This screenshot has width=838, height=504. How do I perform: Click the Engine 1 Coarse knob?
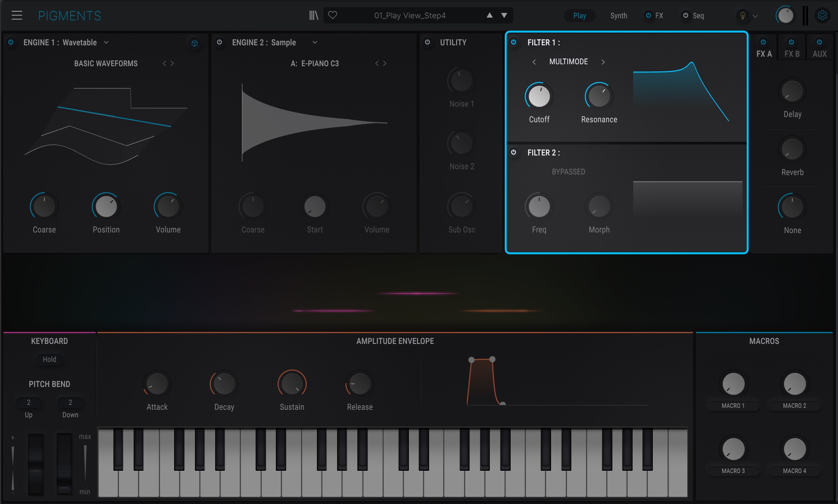[44, 206]
